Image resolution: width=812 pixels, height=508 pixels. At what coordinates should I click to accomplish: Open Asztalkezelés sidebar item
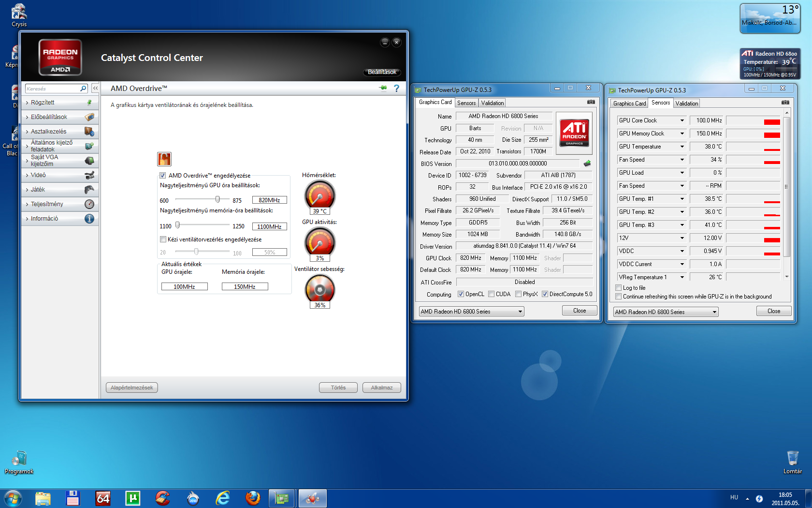coord(60,132)
